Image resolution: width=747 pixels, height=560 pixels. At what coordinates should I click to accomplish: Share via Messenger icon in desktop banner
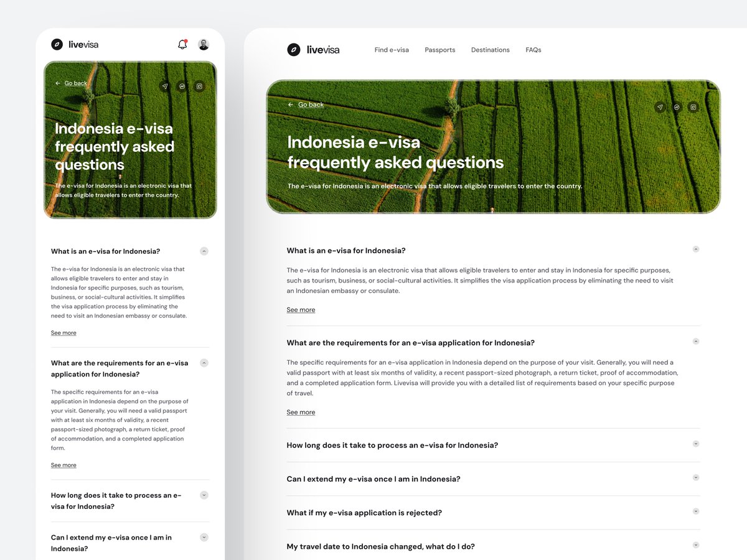[676, 107]
